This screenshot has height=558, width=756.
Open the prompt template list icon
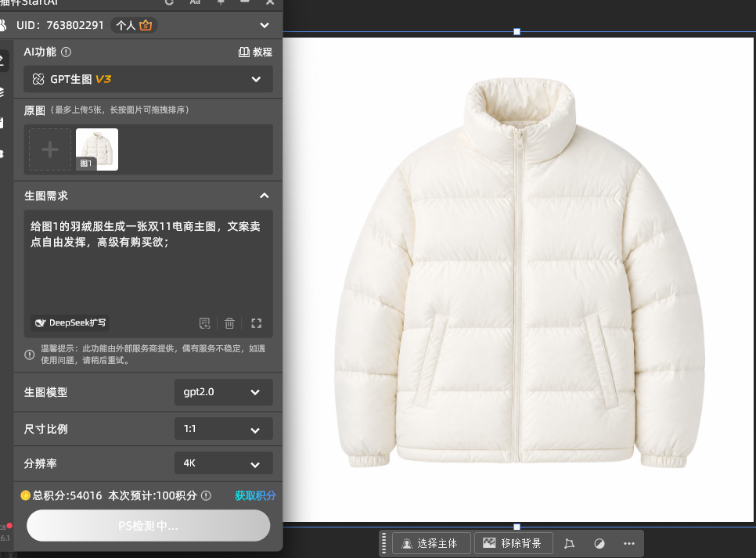(x=205, y=323)
